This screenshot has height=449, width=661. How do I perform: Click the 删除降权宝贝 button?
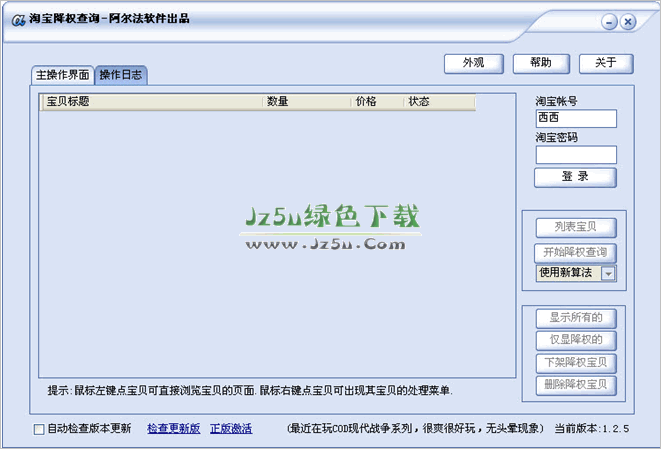click(x=576, y=385)
